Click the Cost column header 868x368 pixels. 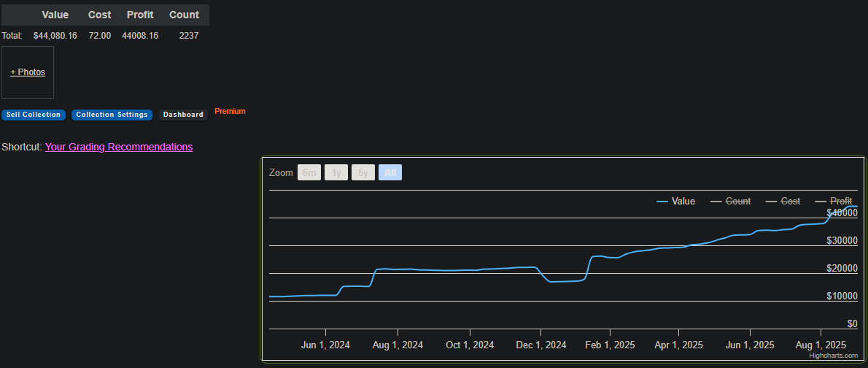pos(100,15)
